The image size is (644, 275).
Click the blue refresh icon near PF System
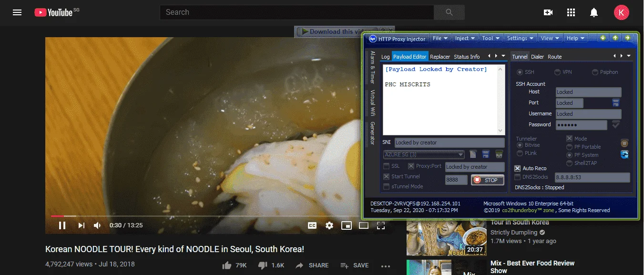click(x=624, y=154)
